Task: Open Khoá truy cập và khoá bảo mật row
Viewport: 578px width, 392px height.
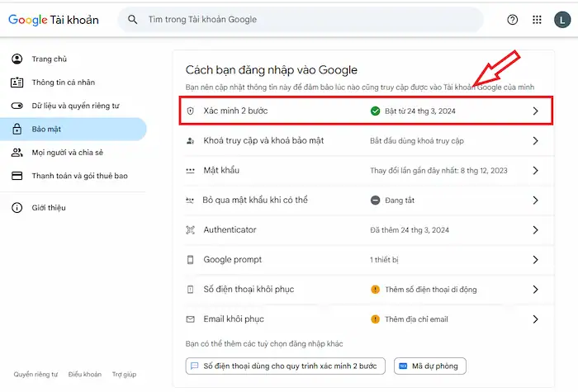Action: point(263,141)
